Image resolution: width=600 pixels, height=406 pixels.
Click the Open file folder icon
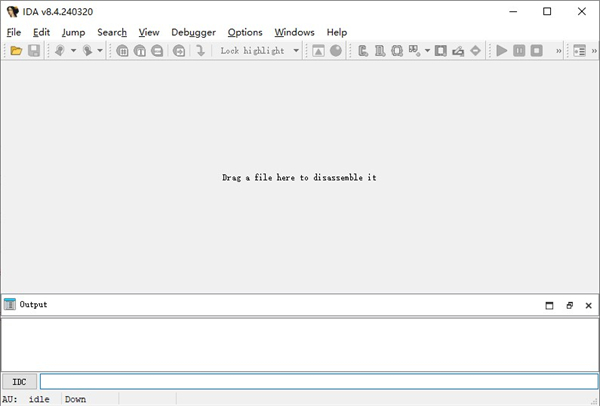coord(17,51)
